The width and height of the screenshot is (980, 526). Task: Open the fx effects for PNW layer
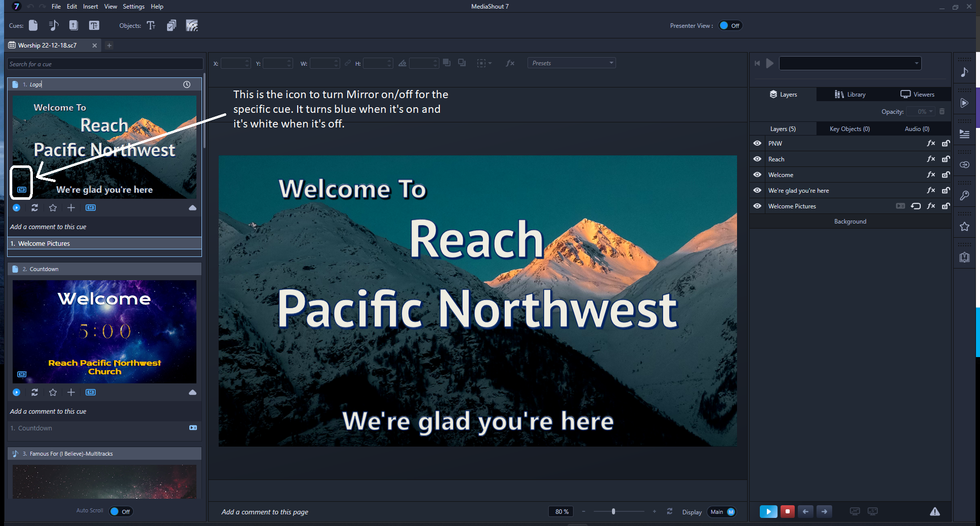click(x=930, y=144)
